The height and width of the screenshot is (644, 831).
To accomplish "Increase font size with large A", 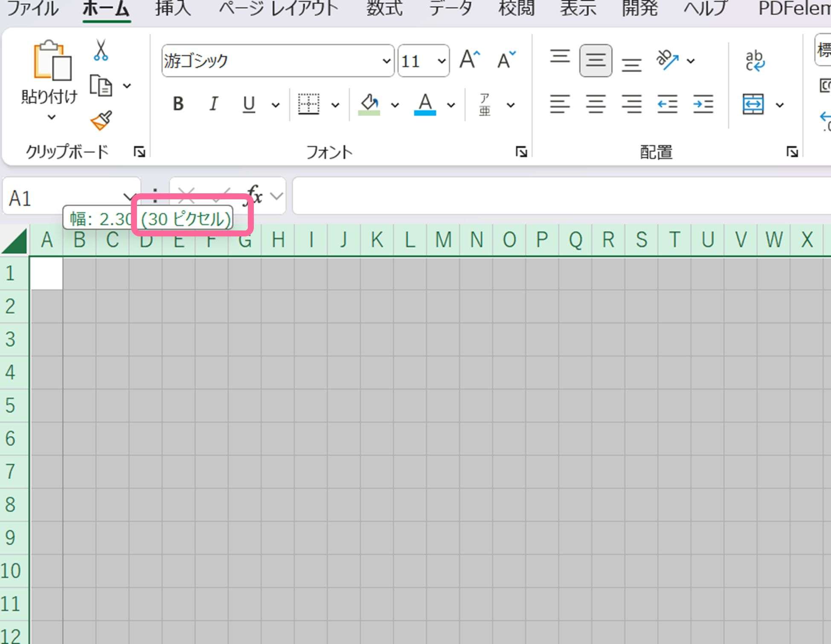I will (x=470, y=59).
